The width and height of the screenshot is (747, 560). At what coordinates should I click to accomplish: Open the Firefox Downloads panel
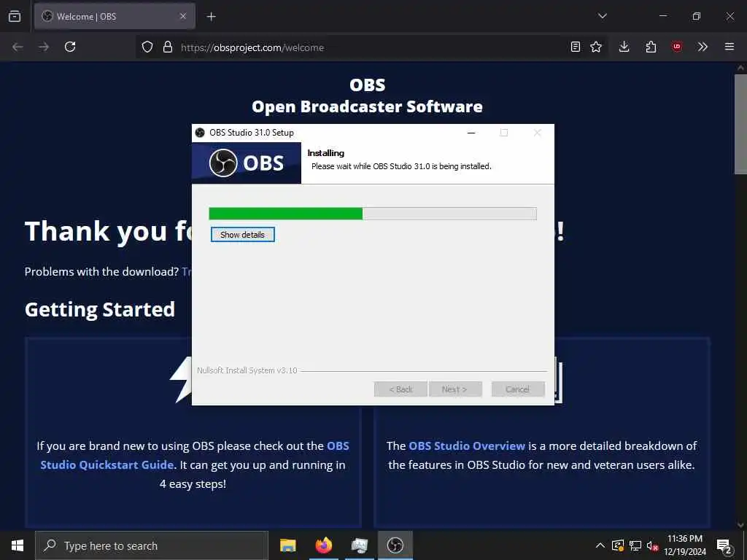pyautogui.click(x=624, y=47)
